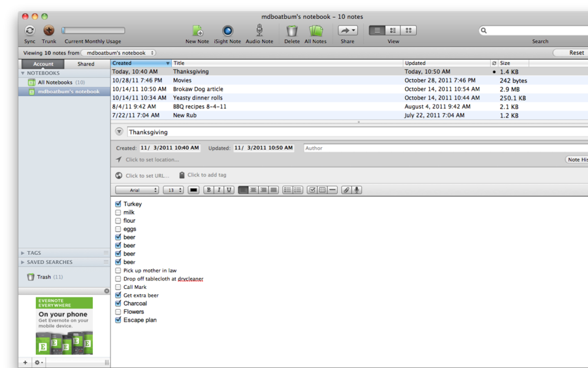Create a New Note

[197, 31]
